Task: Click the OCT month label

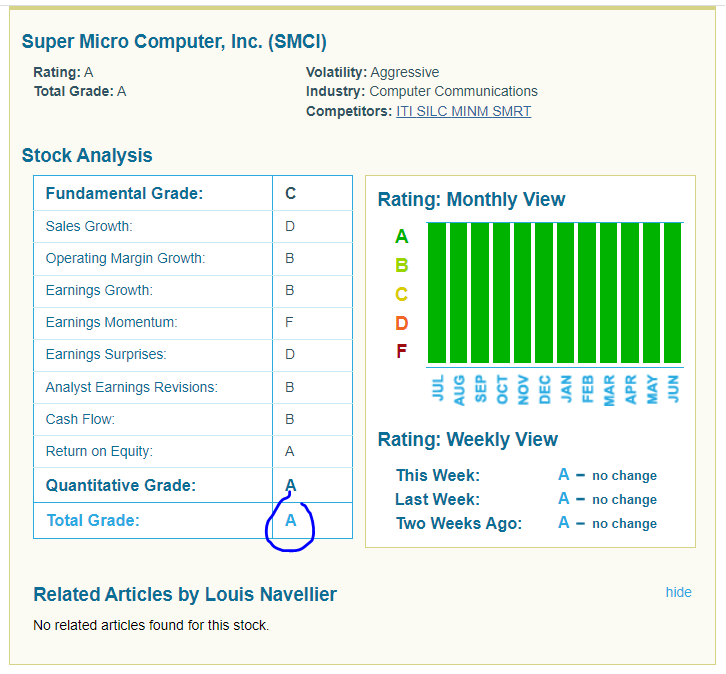Action: click(x=502, y=389)
